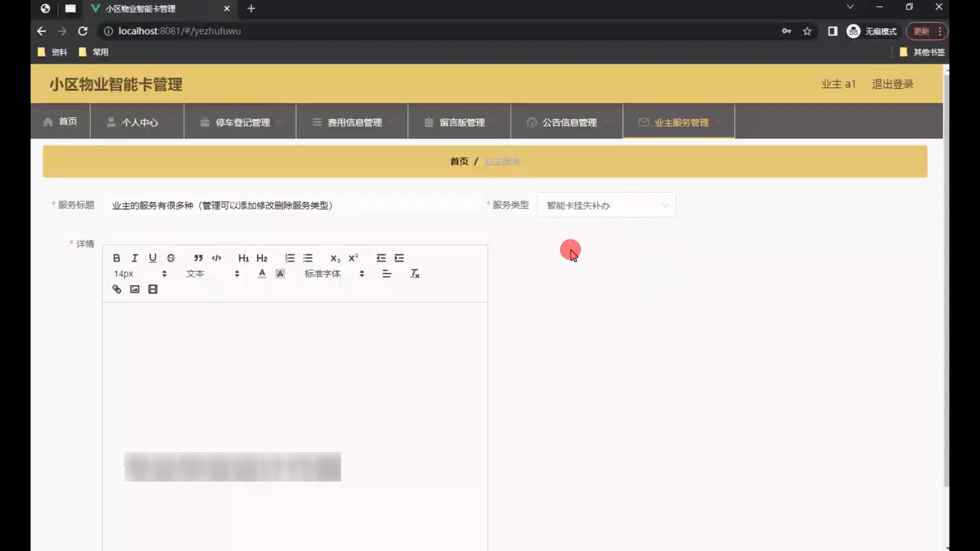The image size is (980, 551).
Task: Create an ordered numbered list
Action: [x=289, y=258]
